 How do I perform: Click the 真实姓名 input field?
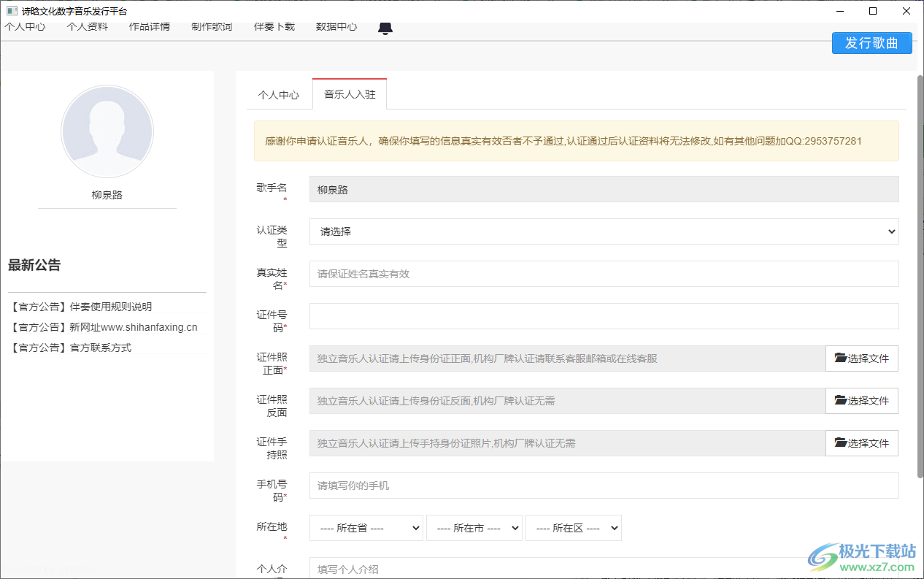coord(604,274)
